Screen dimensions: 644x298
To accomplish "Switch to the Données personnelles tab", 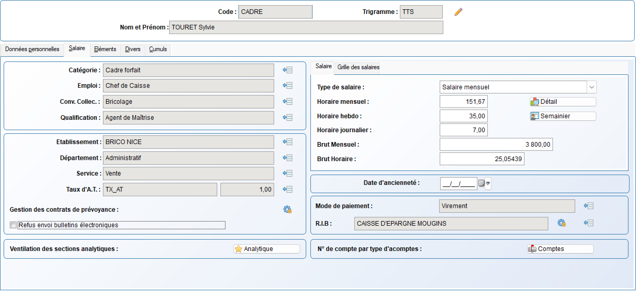I will [x=32, y=49].
